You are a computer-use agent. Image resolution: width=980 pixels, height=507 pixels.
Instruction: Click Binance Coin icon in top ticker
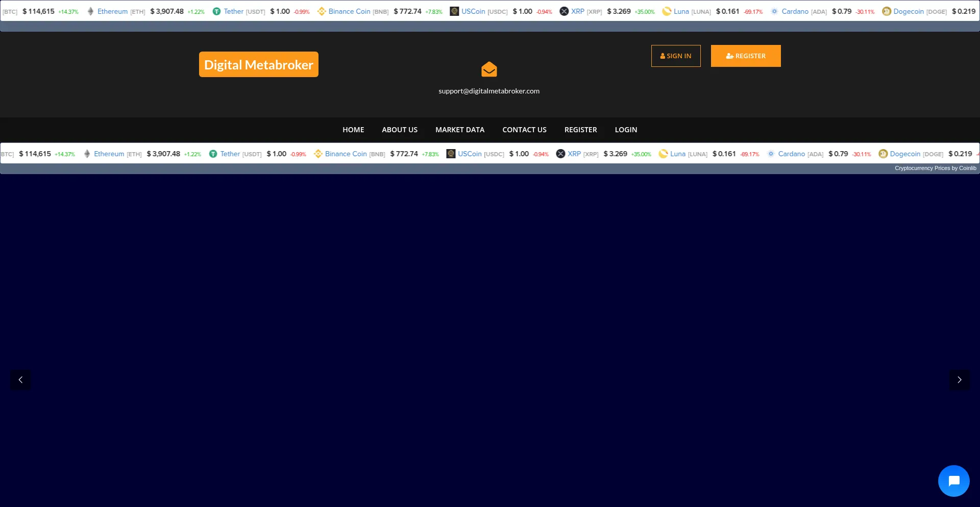[x=322, y=11]
